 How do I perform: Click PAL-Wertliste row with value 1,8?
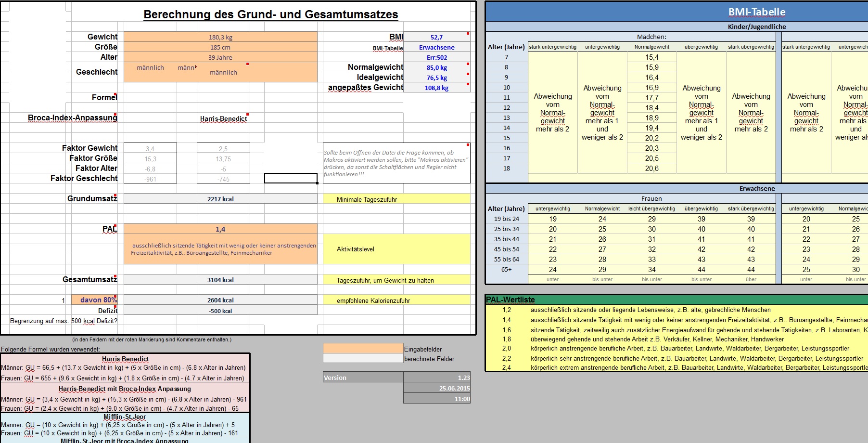(x=677, y=339)
